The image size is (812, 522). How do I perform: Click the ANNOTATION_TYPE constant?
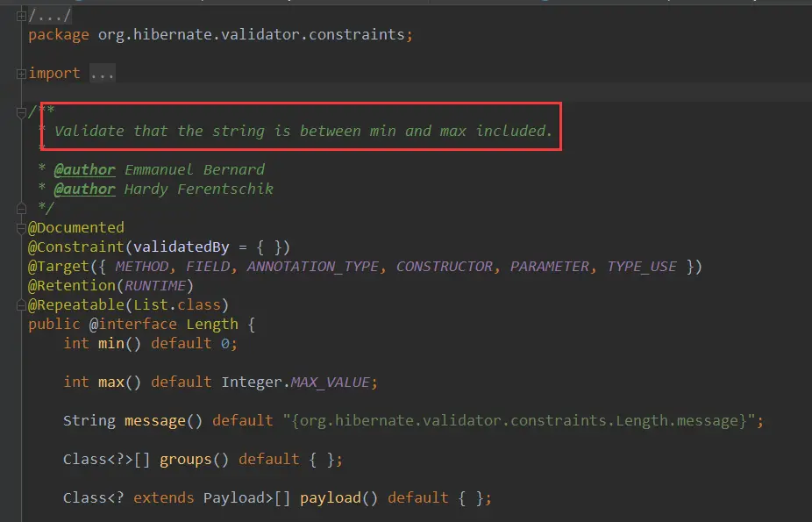[x=313, y=267]
